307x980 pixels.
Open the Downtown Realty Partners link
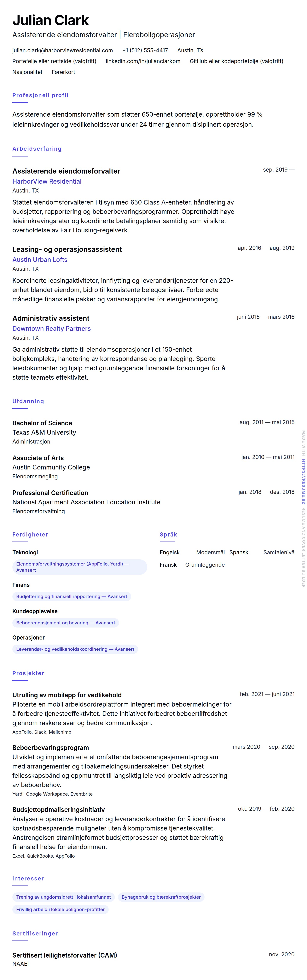[x=51, y=328]
